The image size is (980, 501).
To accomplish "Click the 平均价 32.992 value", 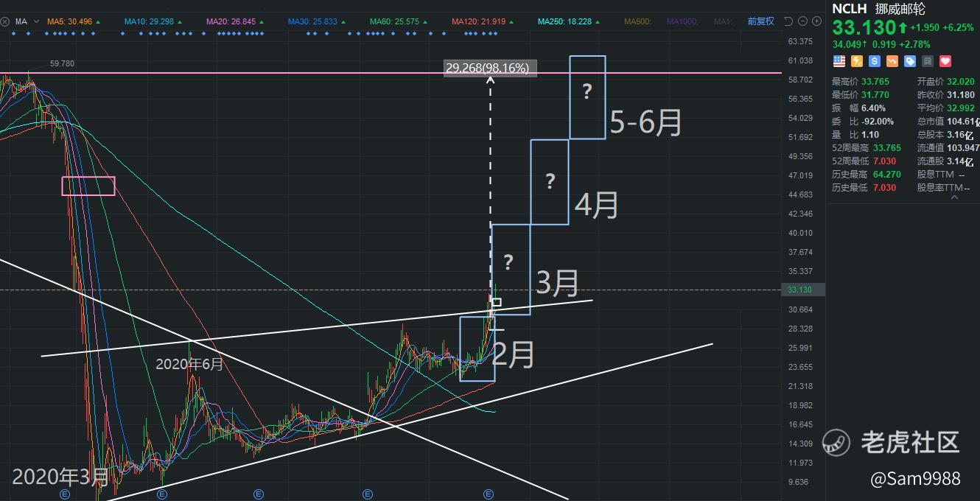I will click(961, 108).
